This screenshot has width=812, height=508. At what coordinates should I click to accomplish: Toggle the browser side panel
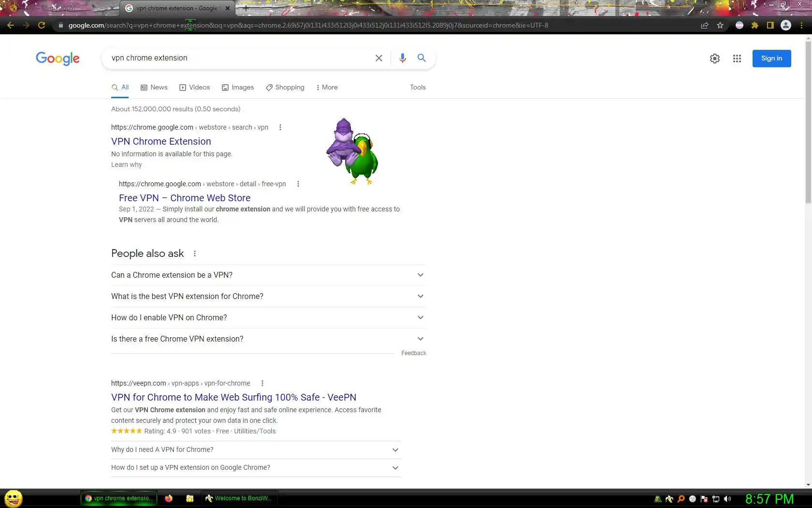pyautogui.click(x=770, y=25)
